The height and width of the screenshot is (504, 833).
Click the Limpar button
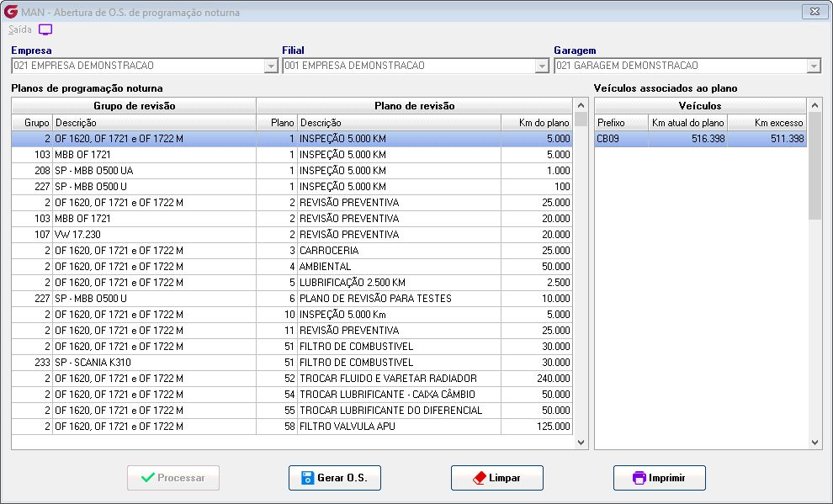pos(497,478)
